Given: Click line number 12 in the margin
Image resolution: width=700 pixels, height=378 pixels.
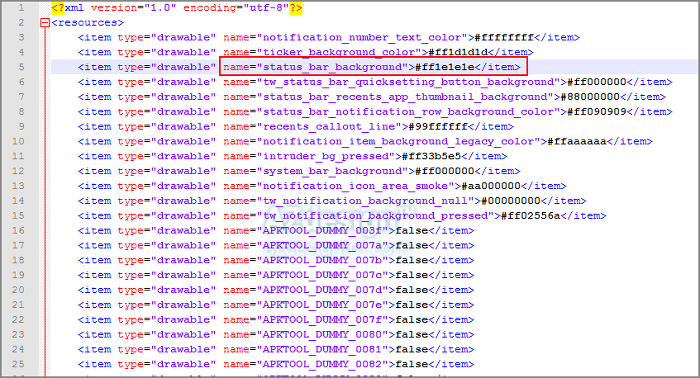Looking at the screenshot, I should tap(18, 171).
